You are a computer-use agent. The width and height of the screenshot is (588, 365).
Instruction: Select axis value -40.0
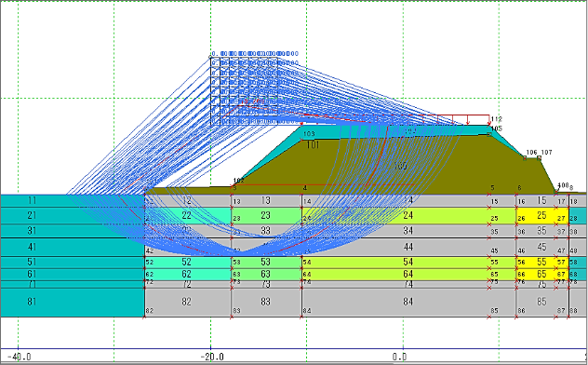[20, 357]
